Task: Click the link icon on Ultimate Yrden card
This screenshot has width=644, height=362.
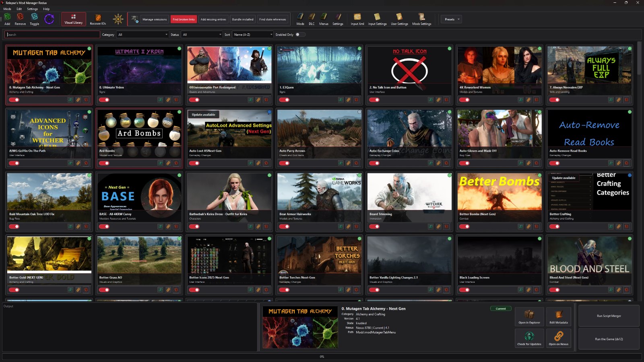Action: [168, 100]
